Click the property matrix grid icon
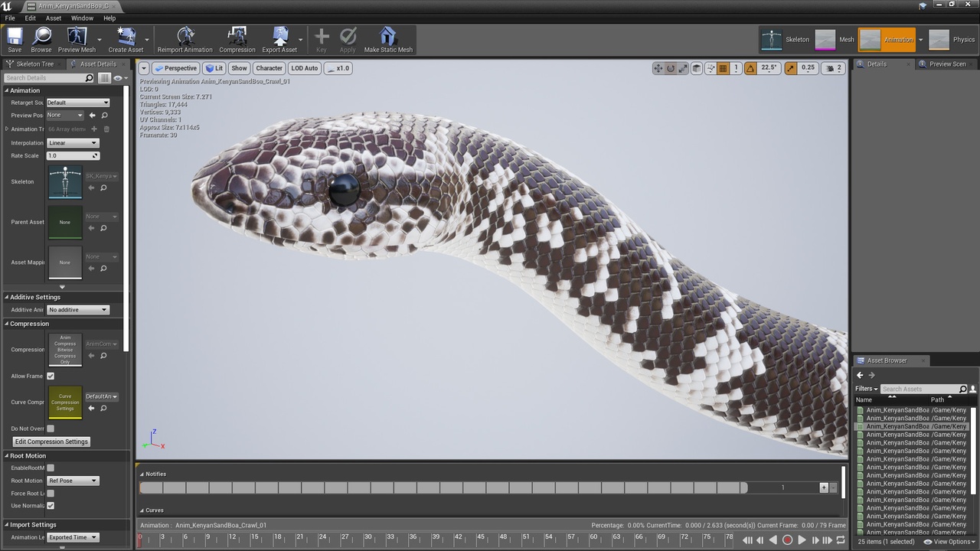The image size is (980, 551). (105, 78)
